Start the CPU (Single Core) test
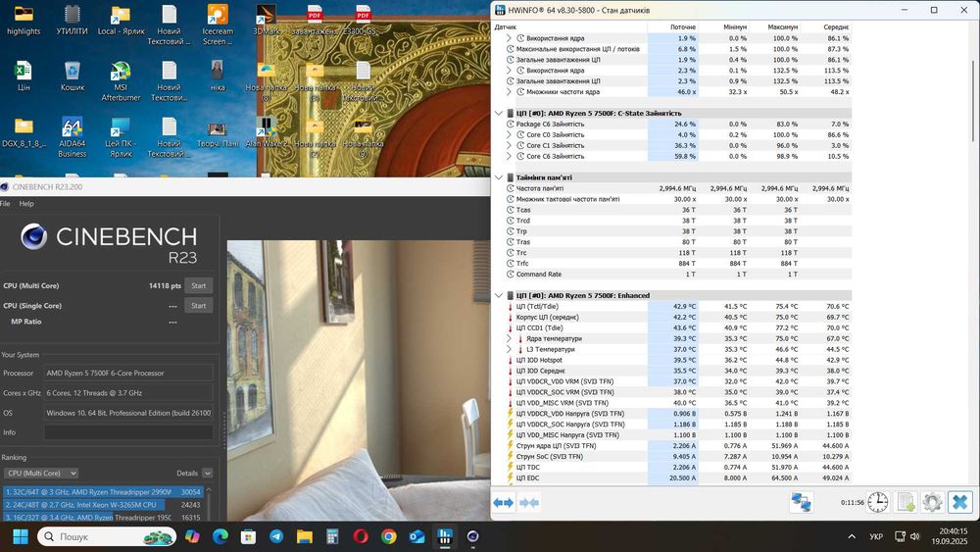 coord(199,306)
